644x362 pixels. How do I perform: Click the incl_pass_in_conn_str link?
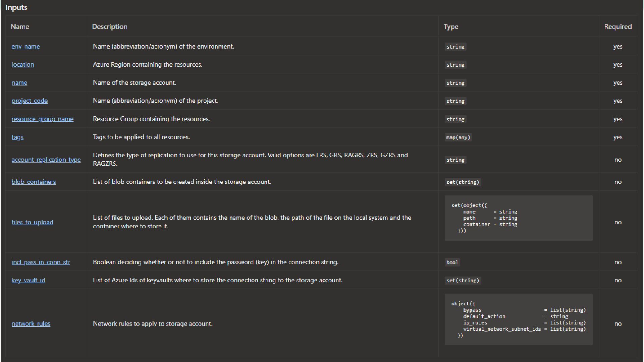(x=41, y=262)
